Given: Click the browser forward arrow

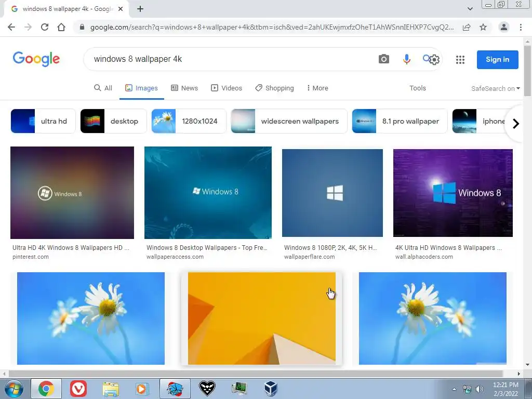Looking at the screenshot, I should [28, 27].
